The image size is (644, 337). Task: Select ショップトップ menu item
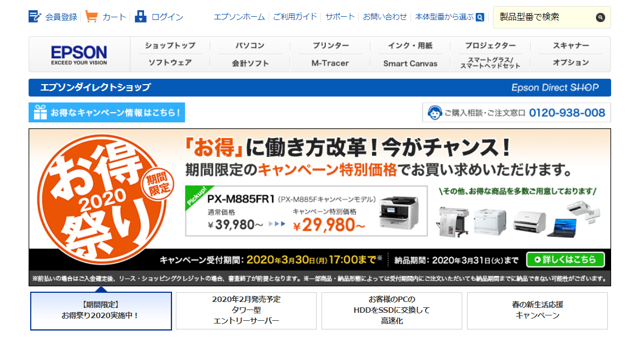pos(170,46)
